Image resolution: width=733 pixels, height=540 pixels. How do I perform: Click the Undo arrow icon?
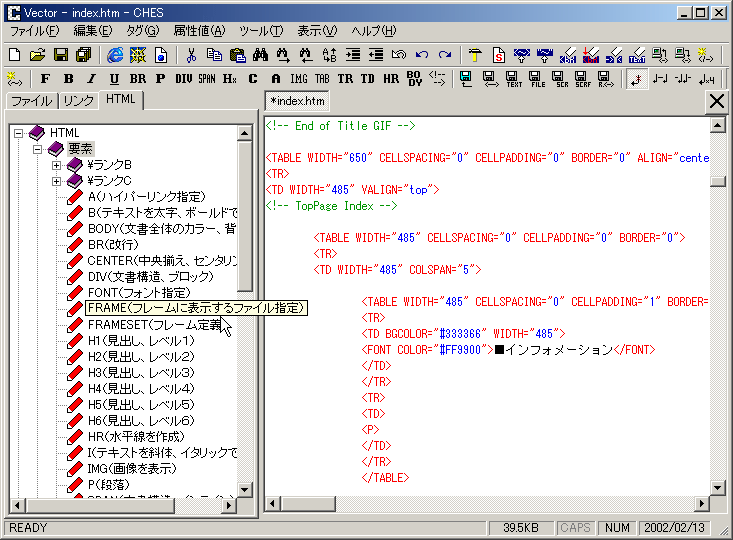pos(422,55)
